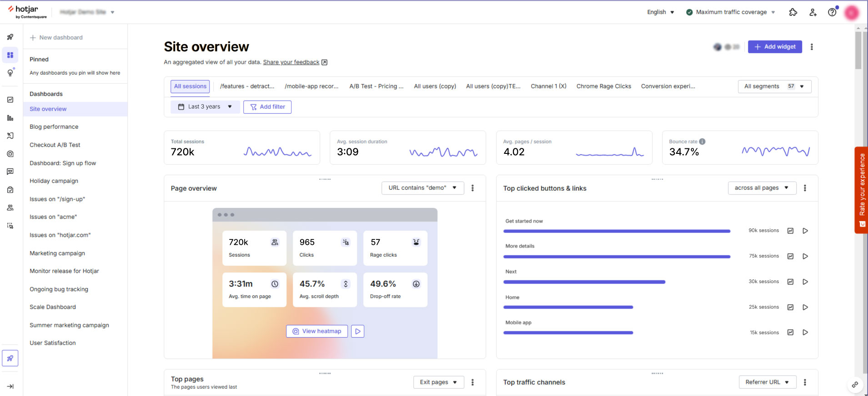Expand the across all pages dropdown
Image resolution: width=868 pixels, height=396 pixels.
[762, 188]
